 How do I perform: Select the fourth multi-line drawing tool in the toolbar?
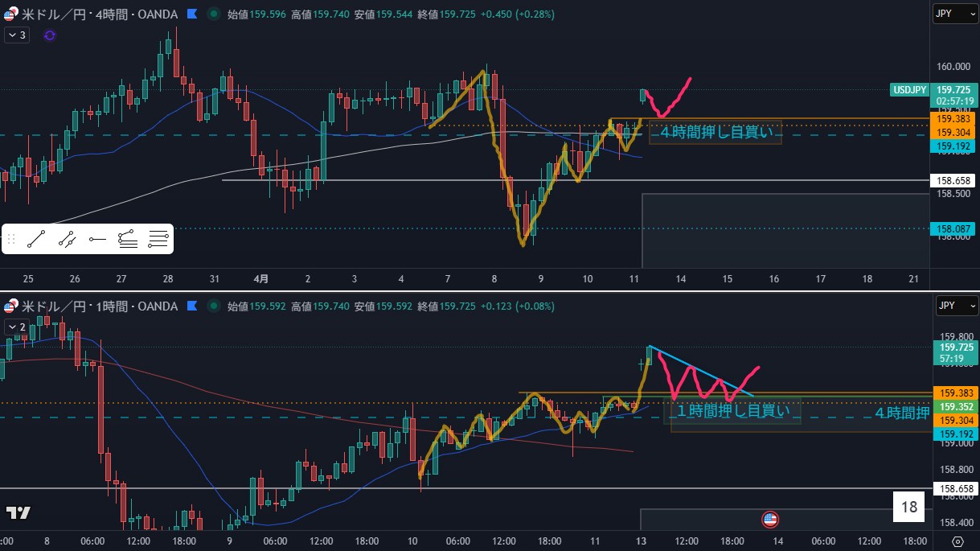click(127, 239)
